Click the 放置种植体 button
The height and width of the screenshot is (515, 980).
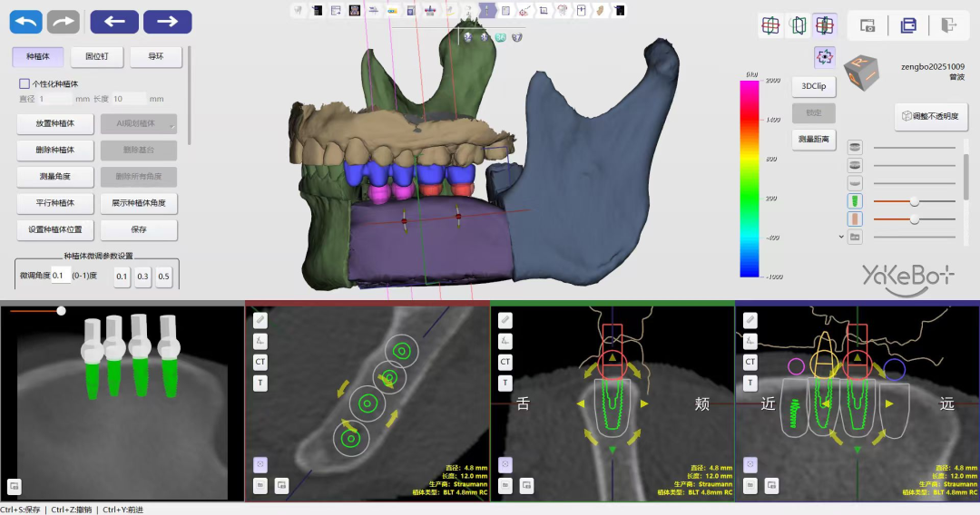pyautogui.click(x=55, y=123)
